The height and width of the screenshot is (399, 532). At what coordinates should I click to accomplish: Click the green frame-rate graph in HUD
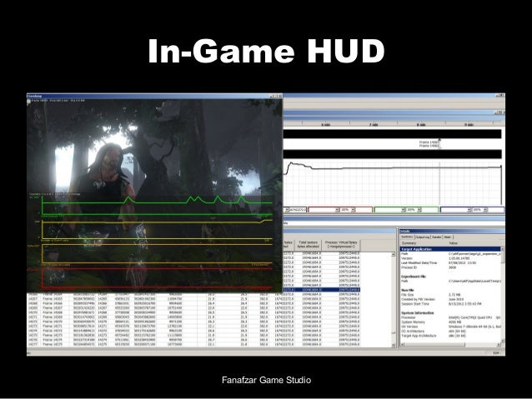tap(157, 206)
